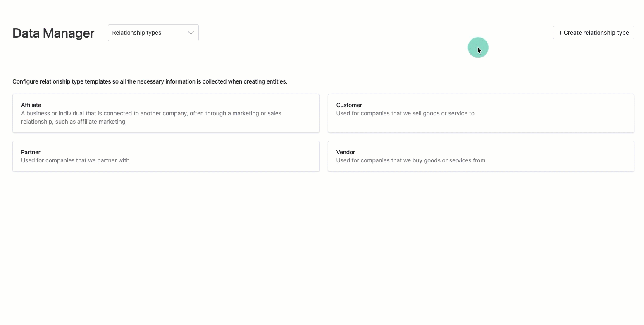The width and height of the screenshot is (644, 325).
Task: Click the Affiliate card title
Action: coord(31,105)
